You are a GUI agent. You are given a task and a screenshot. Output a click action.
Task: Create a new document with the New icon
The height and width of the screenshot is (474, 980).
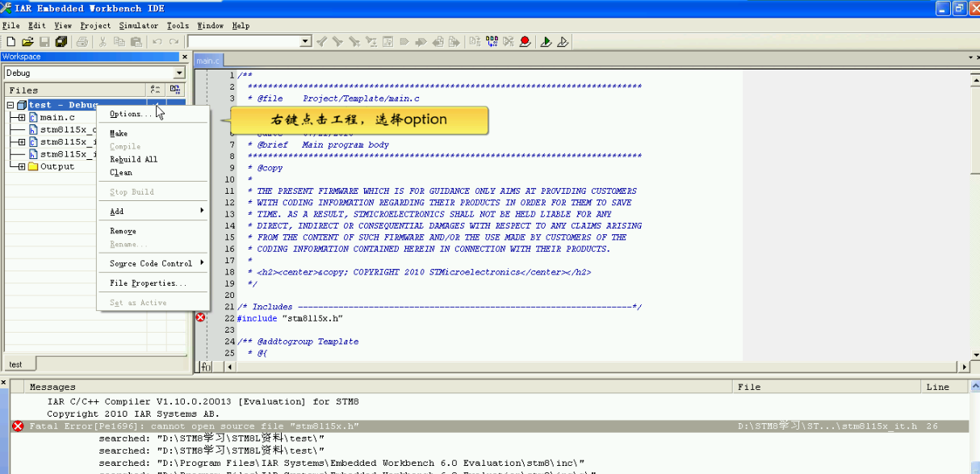coord(10,41)
